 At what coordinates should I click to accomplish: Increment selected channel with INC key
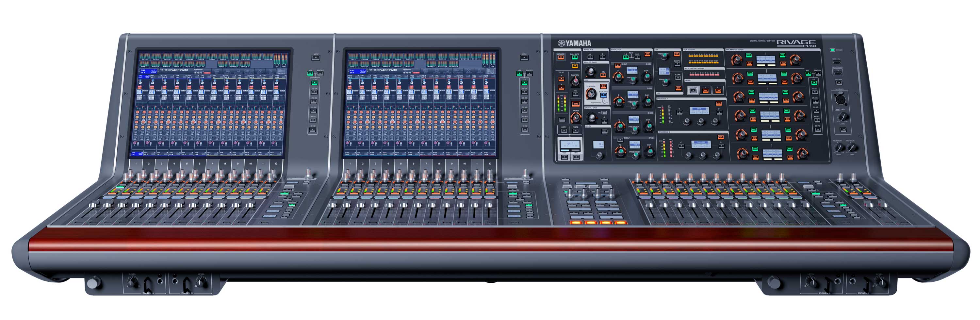point(576,157)
